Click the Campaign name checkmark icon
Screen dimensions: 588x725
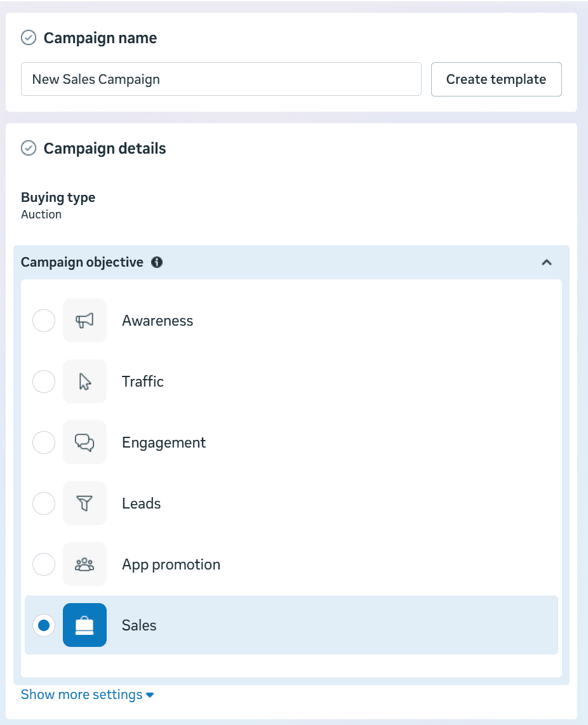pos(29,37)
